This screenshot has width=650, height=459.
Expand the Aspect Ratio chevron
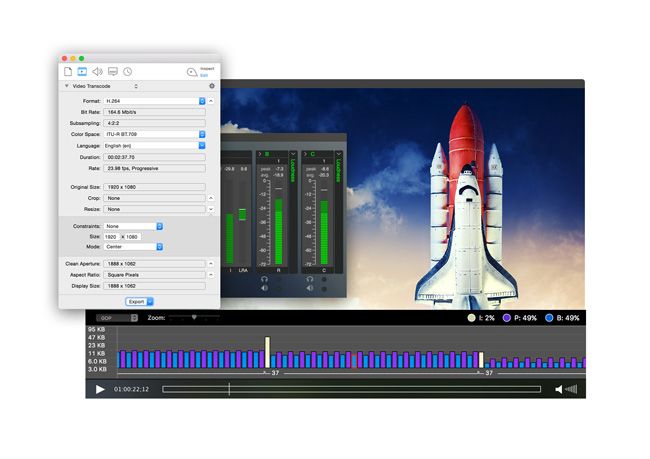point(211,275)
